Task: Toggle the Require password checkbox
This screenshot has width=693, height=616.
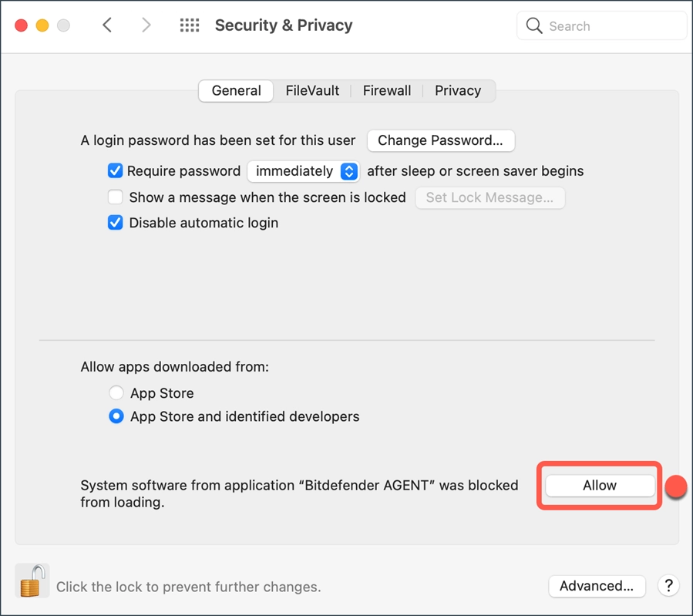Action: [x=116, y=170]
